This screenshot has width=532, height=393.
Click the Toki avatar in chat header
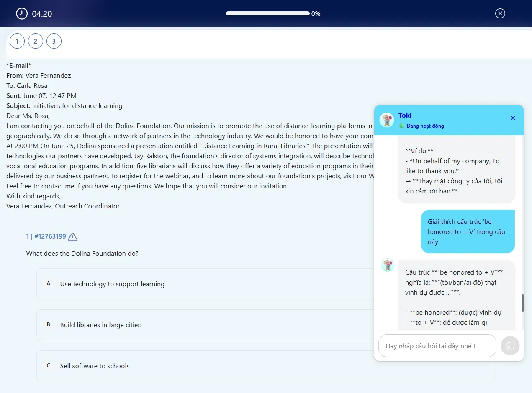tap(387, 120)
